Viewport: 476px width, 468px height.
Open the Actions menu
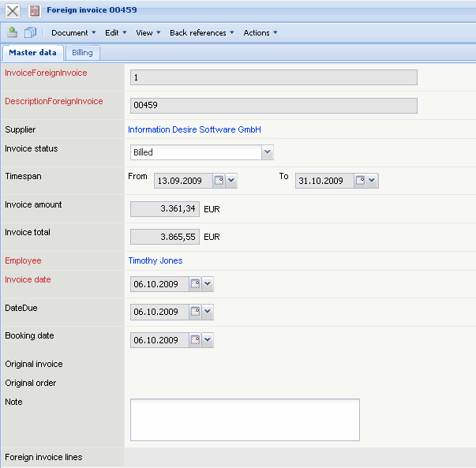(260, 33)
